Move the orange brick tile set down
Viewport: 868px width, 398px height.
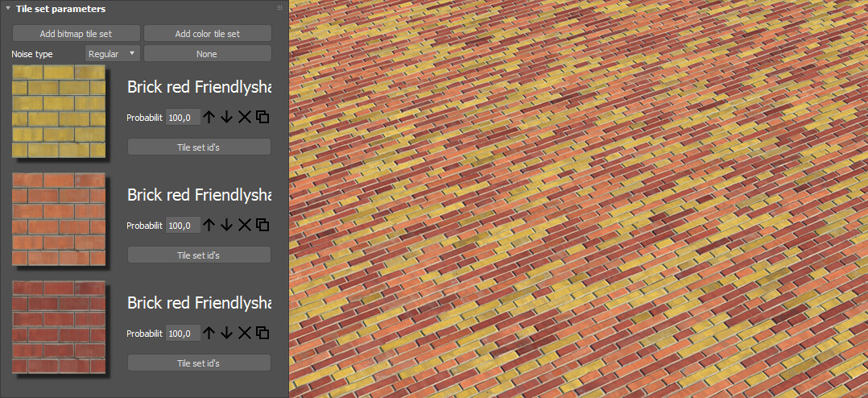click(x=226, y=225)
